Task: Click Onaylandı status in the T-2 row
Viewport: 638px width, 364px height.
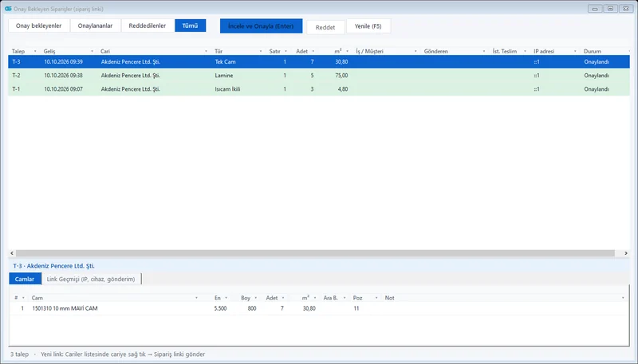Action: 597,76
